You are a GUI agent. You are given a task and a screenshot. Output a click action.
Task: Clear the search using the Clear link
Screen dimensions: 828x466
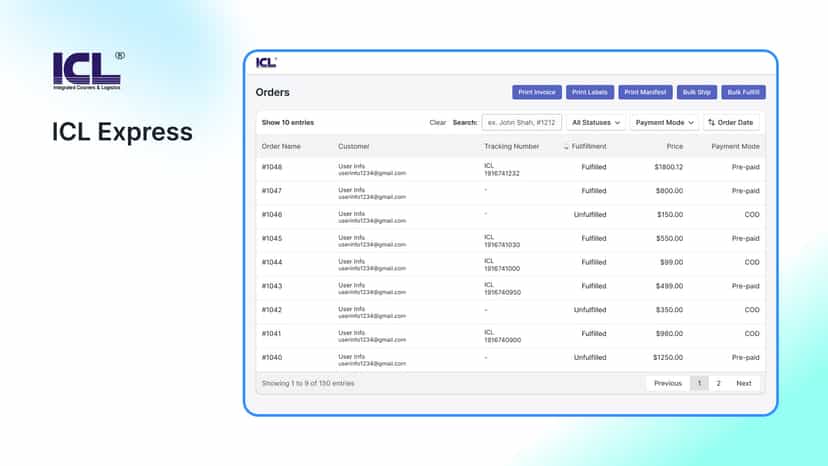(437, 123)
